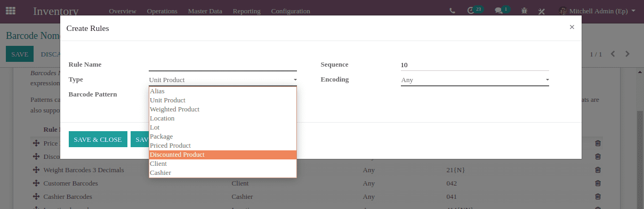The image size is (644, 209).
Task: Click the 21{N} barcode pattern cell
Action: (x=455, y=170)
